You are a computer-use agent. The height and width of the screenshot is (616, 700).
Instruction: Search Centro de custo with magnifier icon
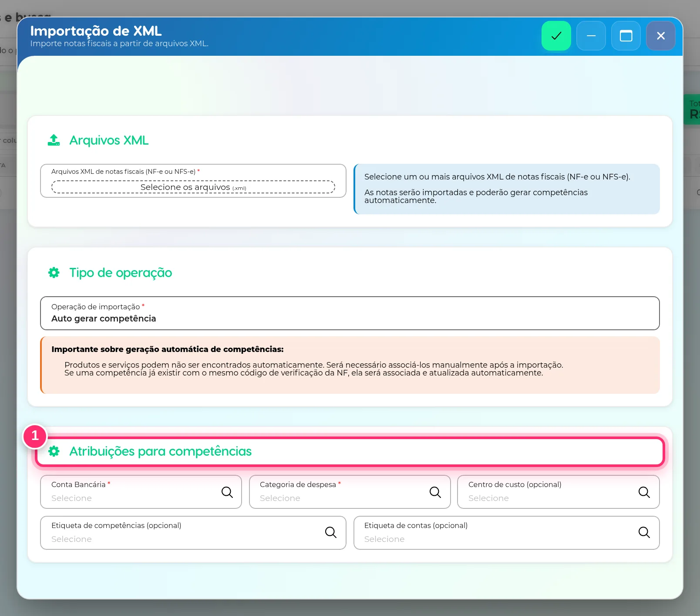click(644, 492)
